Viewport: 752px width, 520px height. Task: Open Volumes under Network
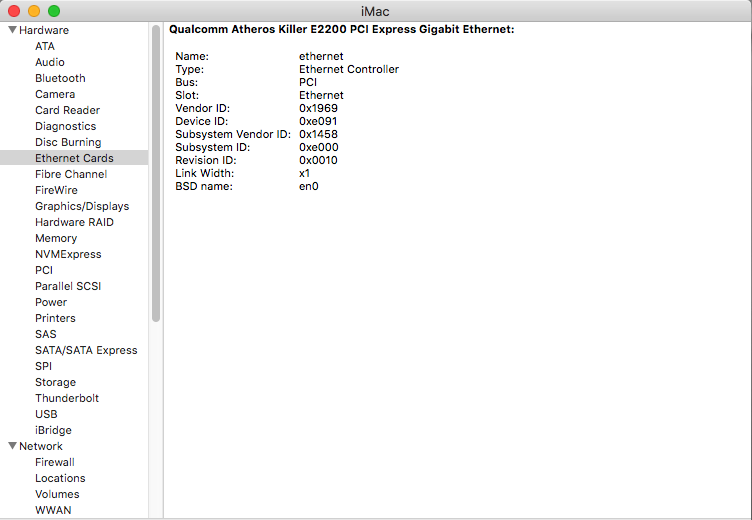pos(57,494)
